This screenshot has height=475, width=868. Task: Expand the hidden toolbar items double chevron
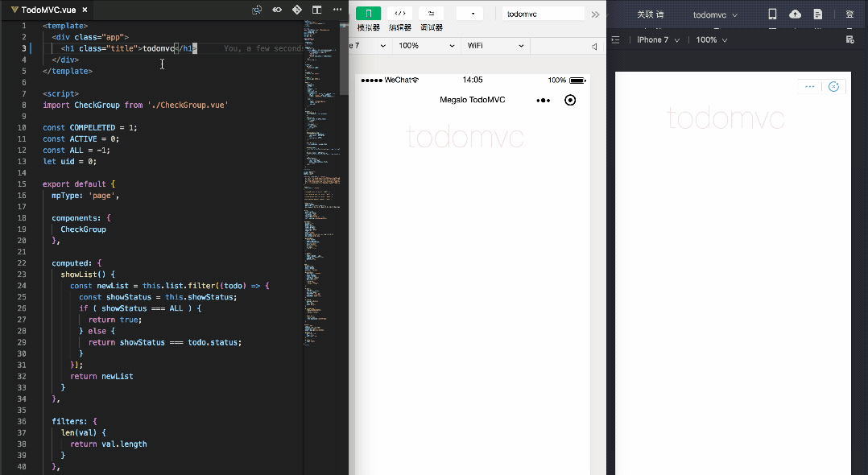click(x=595, y=14)
